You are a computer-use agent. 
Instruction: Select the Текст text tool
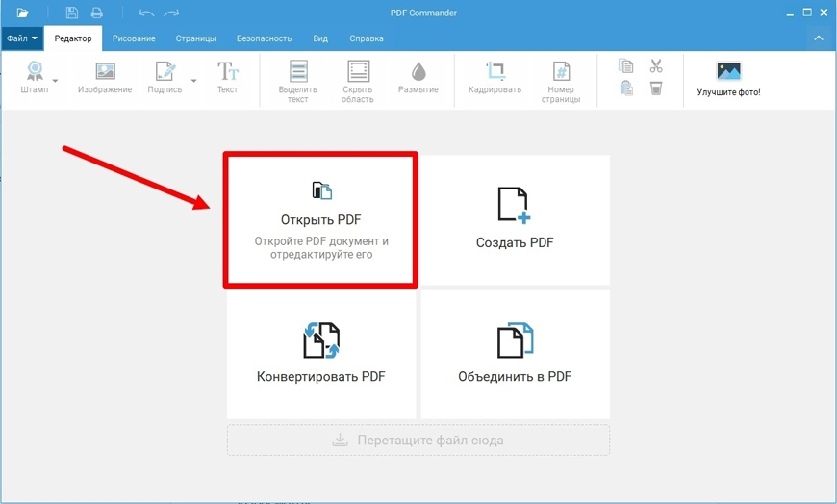(x=227, y=78)
